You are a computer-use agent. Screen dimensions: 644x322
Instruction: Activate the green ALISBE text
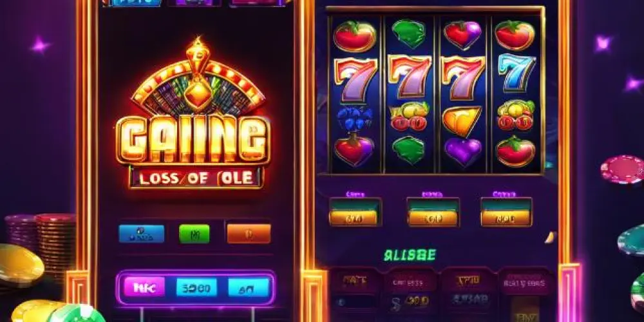(x=410, y=255)
